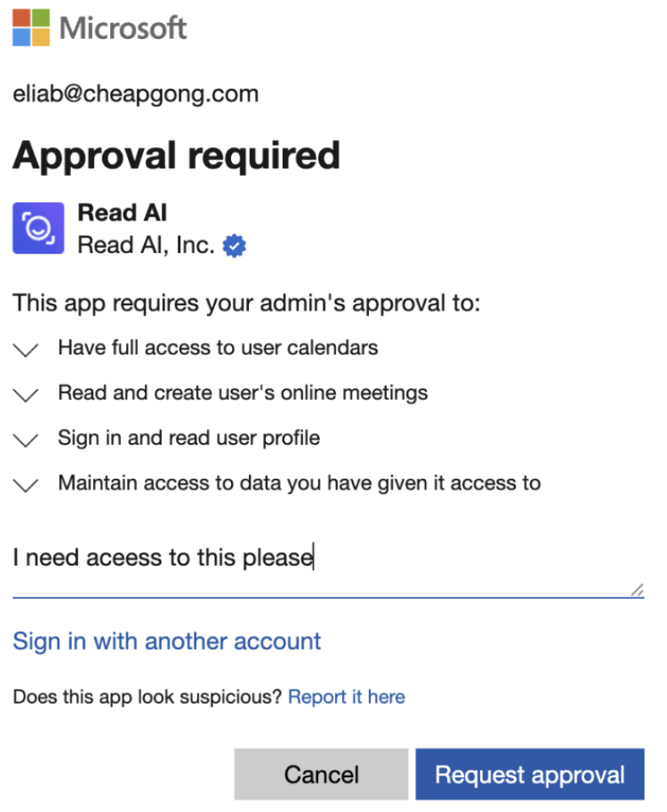Click the Read AI, Inc. publisher name

[x=146, y=245]
